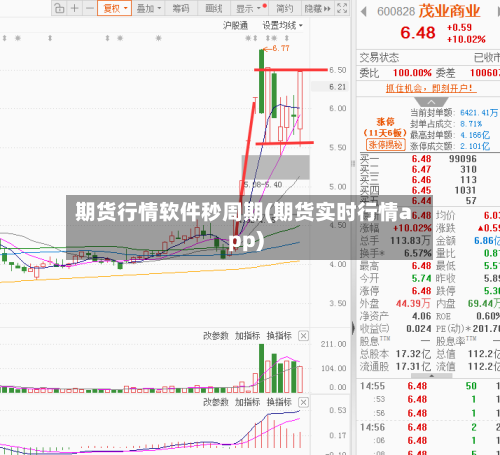The width and height of the screenshot is (500, 455).
Task: Toggle fullscreen with the expand icon
Action: click(342, 8)
